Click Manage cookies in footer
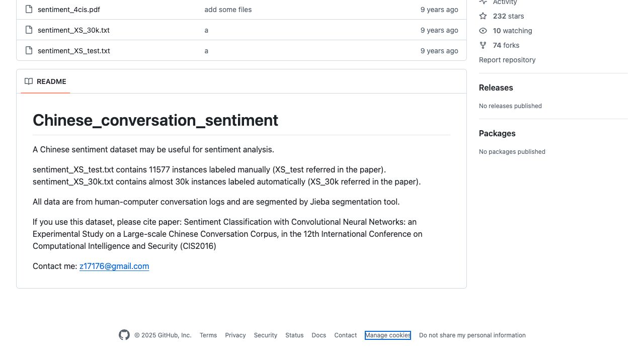Viewport: 644px width, 362px height. point(388,335)
